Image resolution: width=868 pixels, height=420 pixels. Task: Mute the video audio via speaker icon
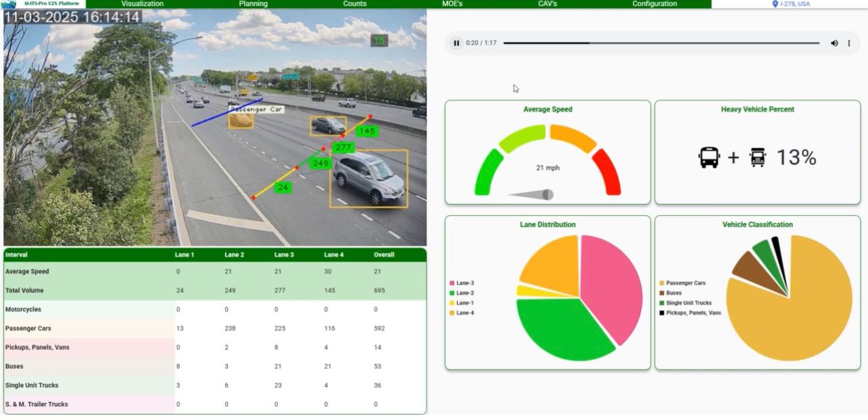click(834, 42)
